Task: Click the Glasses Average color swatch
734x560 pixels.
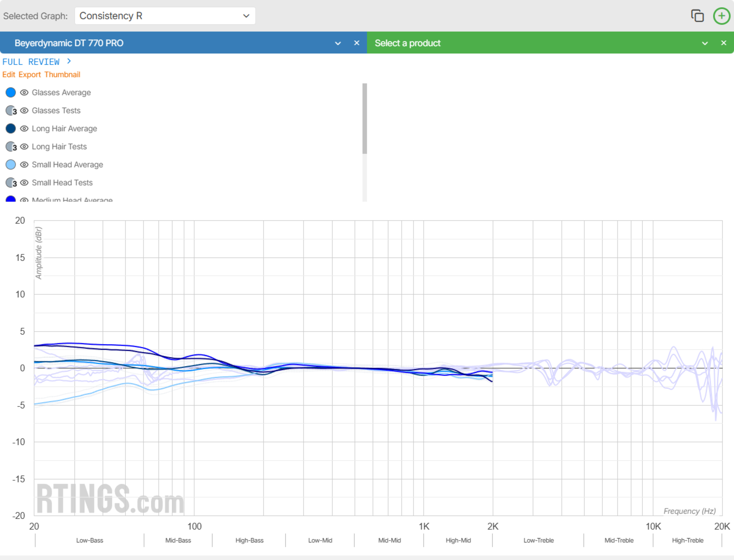Action: coord(11,92)
